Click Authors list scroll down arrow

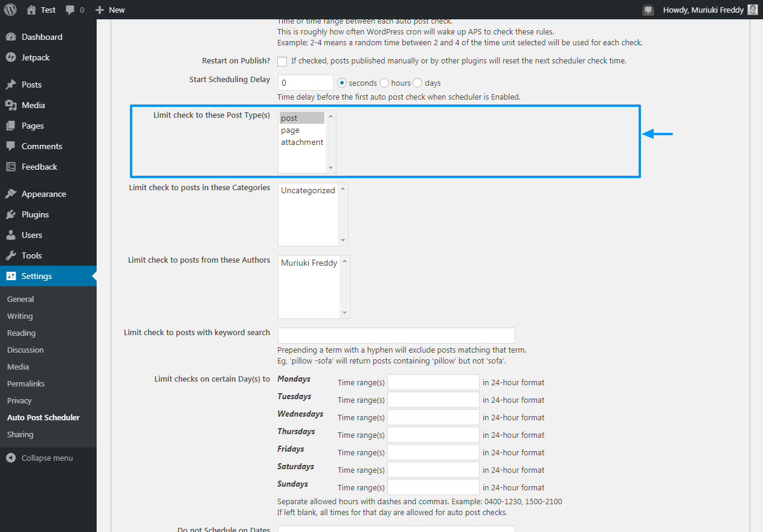(345, 313)
